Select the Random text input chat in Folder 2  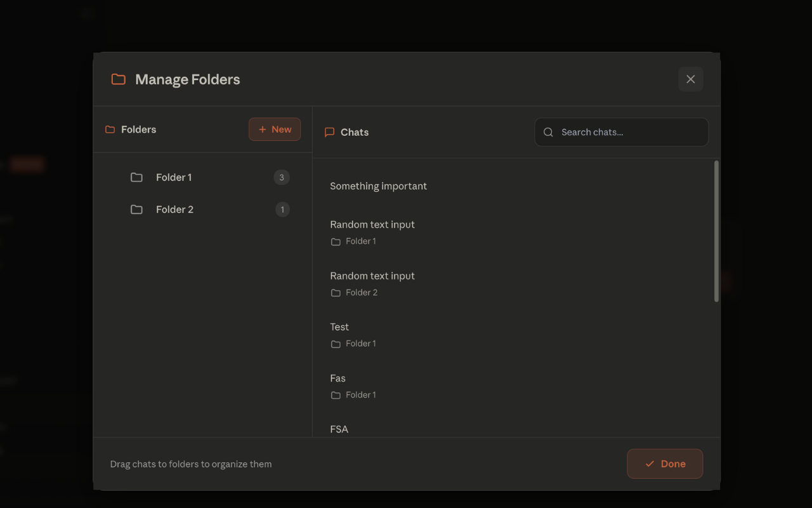pos(372,276)
